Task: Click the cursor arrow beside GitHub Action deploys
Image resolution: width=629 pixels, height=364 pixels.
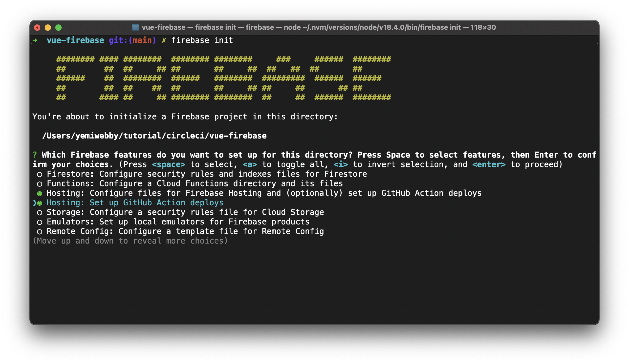Action: tap(35, 203)
